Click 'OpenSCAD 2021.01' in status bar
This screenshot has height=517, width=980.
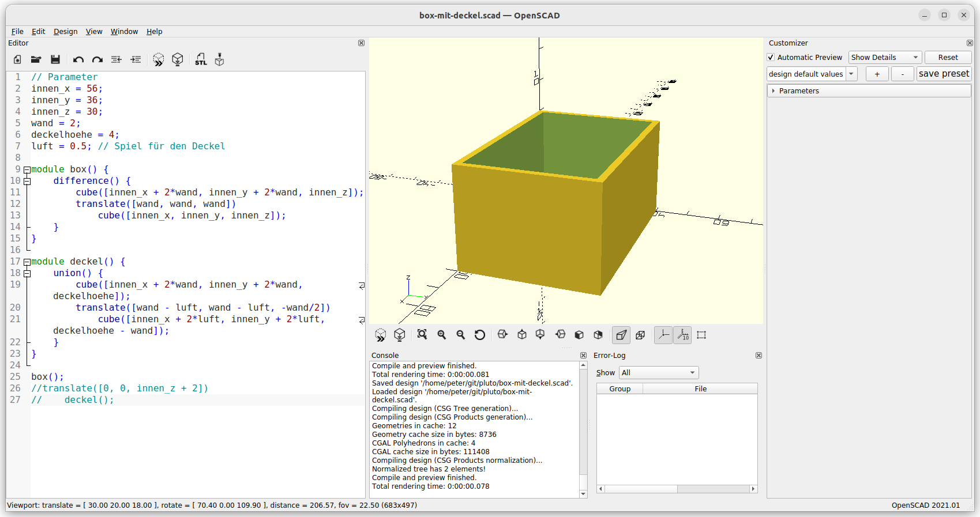point(926,505)
